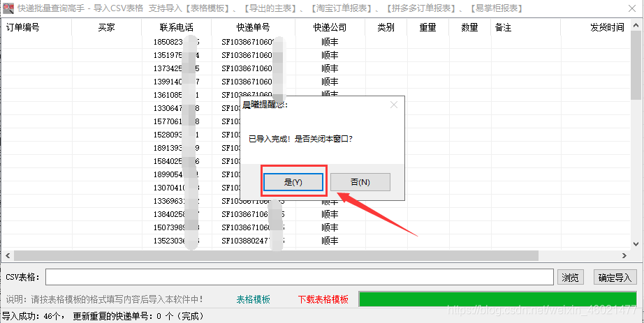644x323 pixels.
Task: Click 顺丰 in the 1384025 phone row
Action: tap(330, 214)
